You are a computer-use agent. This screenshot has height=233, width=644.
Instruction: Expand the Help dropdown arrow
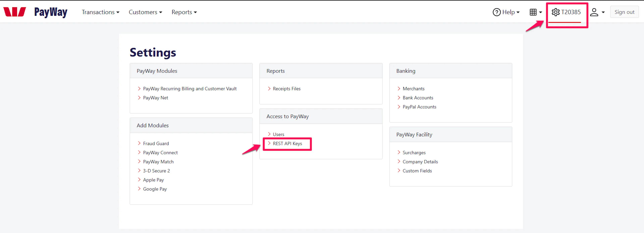(518, 12)
